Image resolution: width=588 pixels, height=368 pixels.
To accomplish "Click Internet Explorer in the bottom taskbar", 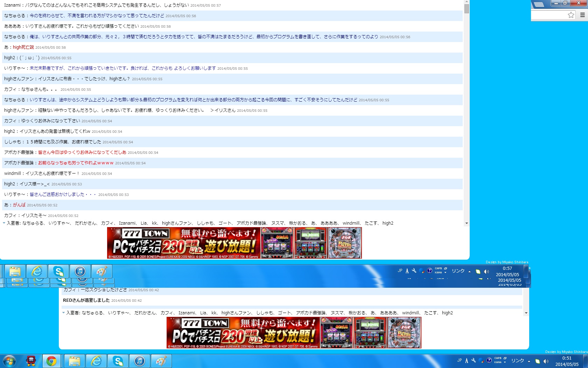I will click(96, 361).
